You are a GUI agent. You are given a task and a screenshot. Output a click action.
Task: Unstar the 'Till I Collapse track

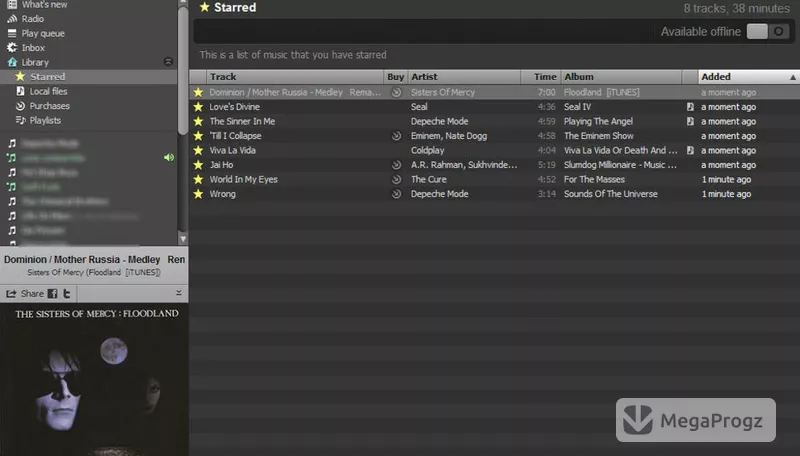coord(198,136)
